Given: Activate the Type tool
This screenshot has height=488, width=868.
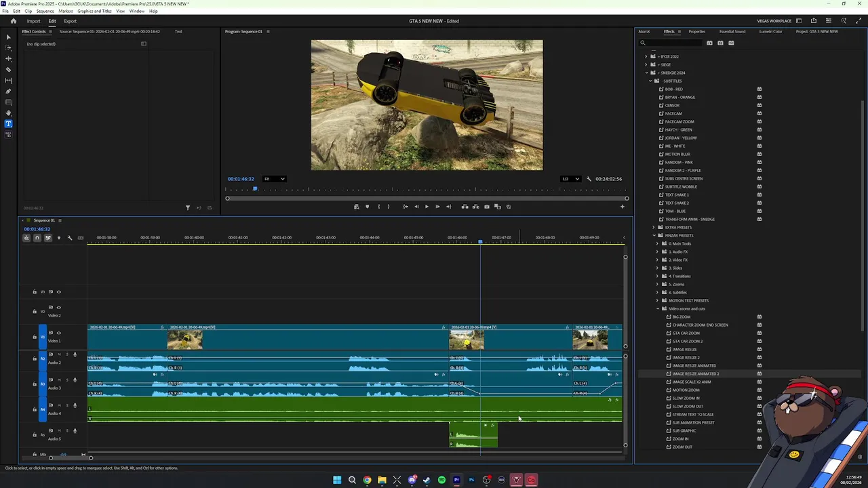Looking at the screenshot, I should pos(8,124).
